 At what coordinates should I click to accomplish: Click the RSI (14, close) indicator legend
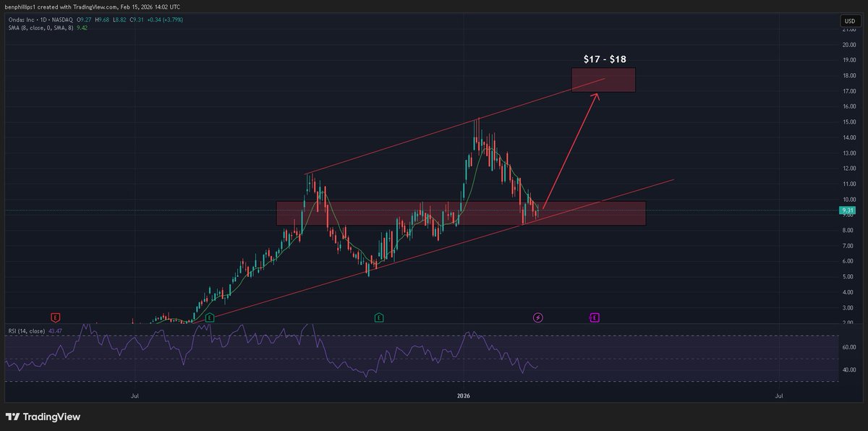pos(25,330)
